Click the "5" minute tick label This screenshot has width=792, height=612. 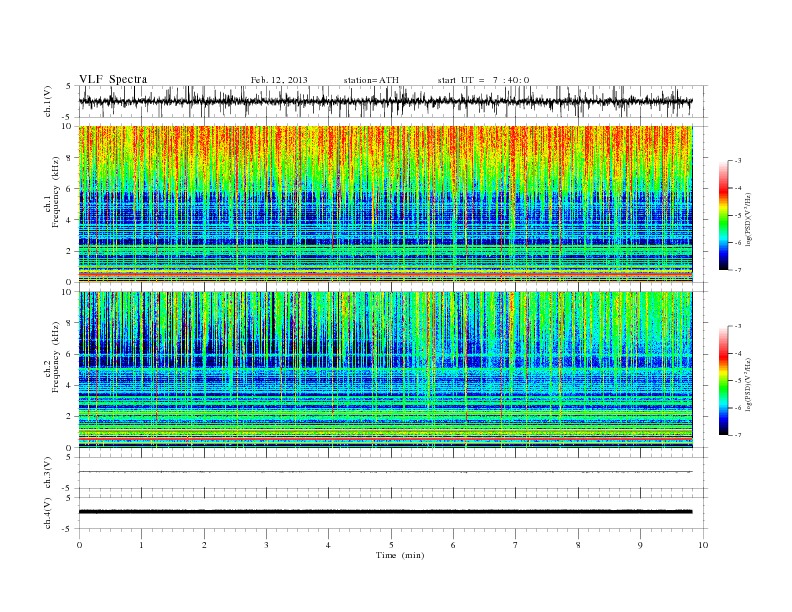391,545
